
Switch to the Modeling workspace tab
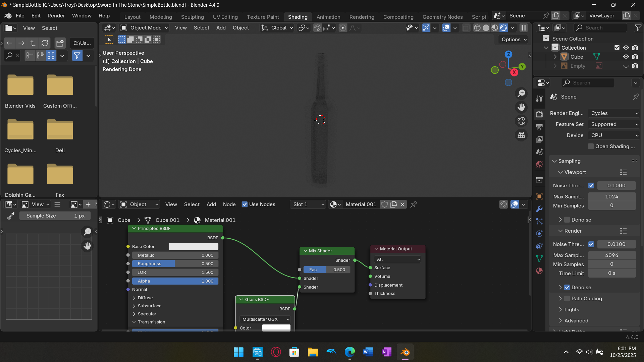tap(161, 17)
